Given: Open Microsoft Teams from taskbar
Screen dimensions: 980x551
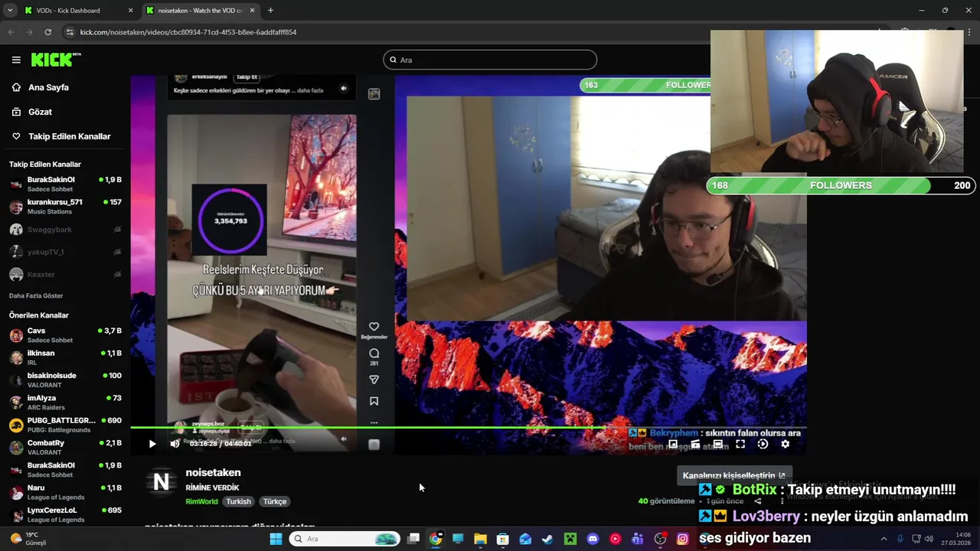Looking at the screenshot, I should click(x=637, y=539).
